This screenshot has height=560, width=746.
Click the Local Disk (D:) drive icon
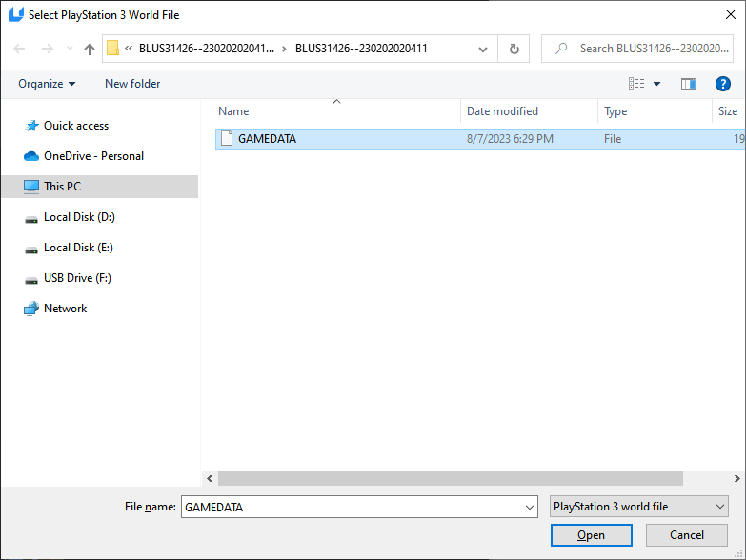[31, 220]
